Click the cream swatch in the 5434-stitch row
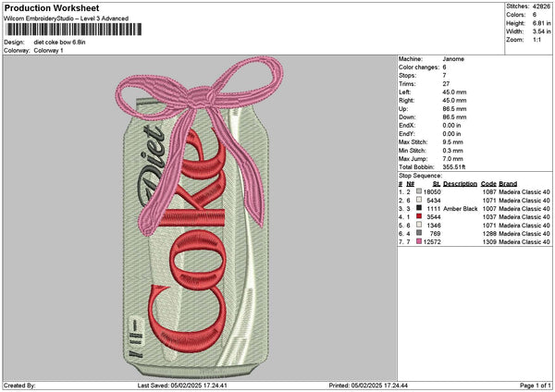Image resolution: width=555 pixels, height=392 pixels. (x=419, y=200)
